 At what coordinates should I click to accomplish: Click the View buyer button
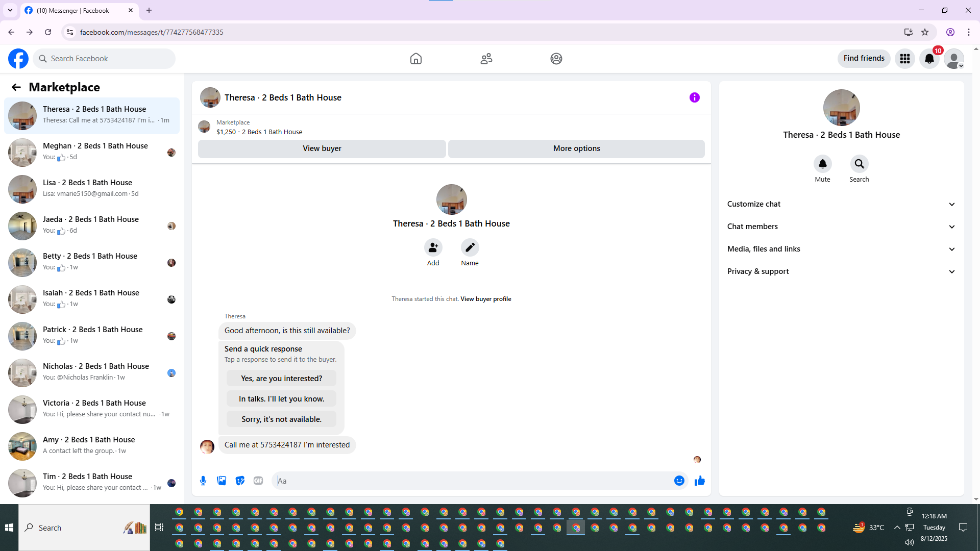[322, 148]
